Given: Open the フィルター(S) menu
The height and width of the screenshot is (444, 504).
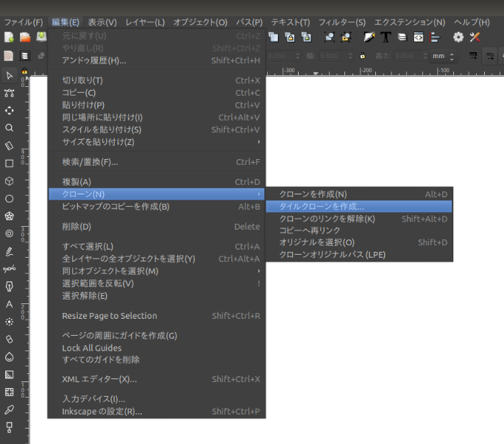Looking at the screenshot, I should (x=342, y=22).
